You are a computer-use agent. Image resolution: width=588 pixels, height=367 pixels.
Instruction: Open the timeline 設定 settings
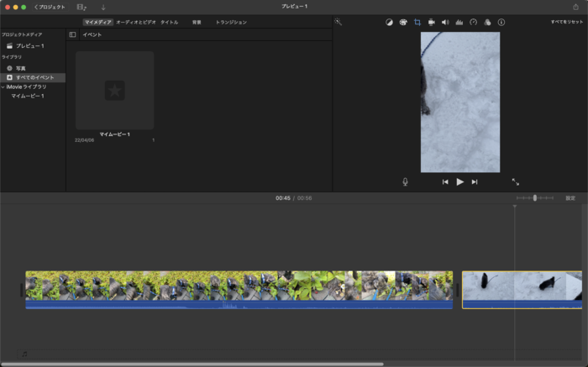click(570, 198)
